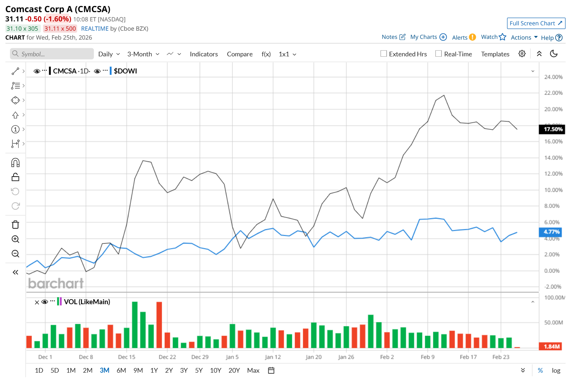Activate the measure tool icon
588x383 pixels.
[x=15, y=144]
